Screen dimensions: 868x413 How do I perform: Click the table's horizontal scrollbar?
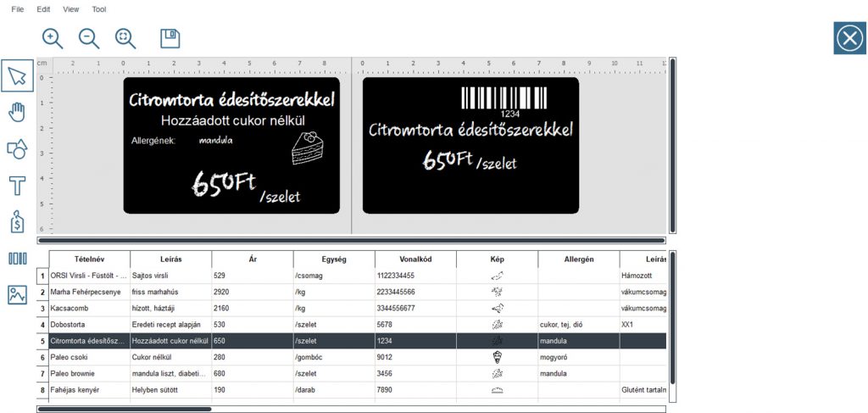[x=125, y=409]
